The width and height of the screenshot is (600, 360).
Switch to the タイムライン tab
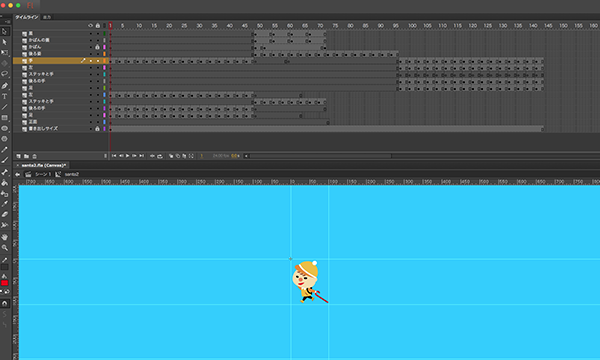[27, 17]
